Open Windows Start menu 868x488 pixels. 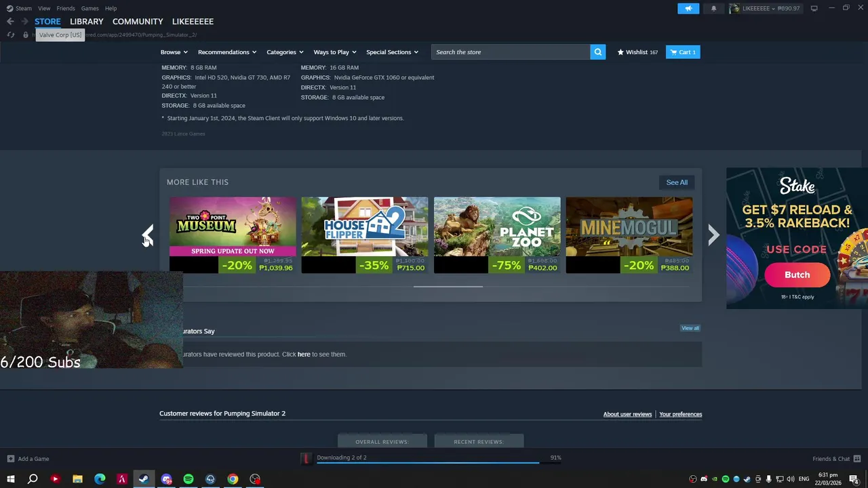10,479
